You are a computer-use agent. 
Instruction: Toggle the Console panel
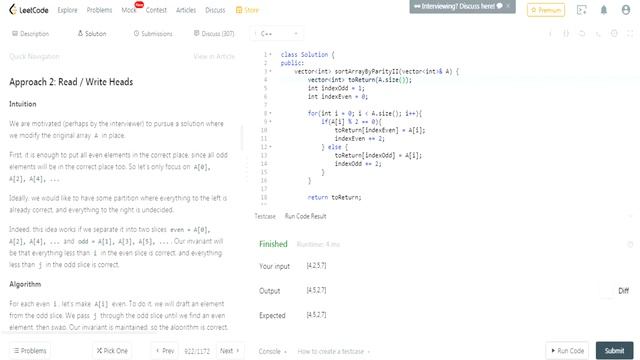click(x=272, y=351)
